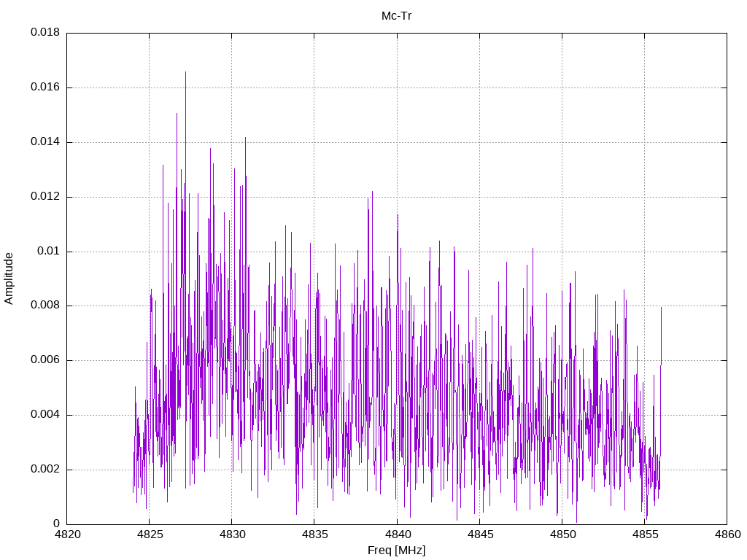Screen dimensions: 747x560
Task: Click y-axis tick value 0.008
Action: pyautogui.click(x=45, y=306)
